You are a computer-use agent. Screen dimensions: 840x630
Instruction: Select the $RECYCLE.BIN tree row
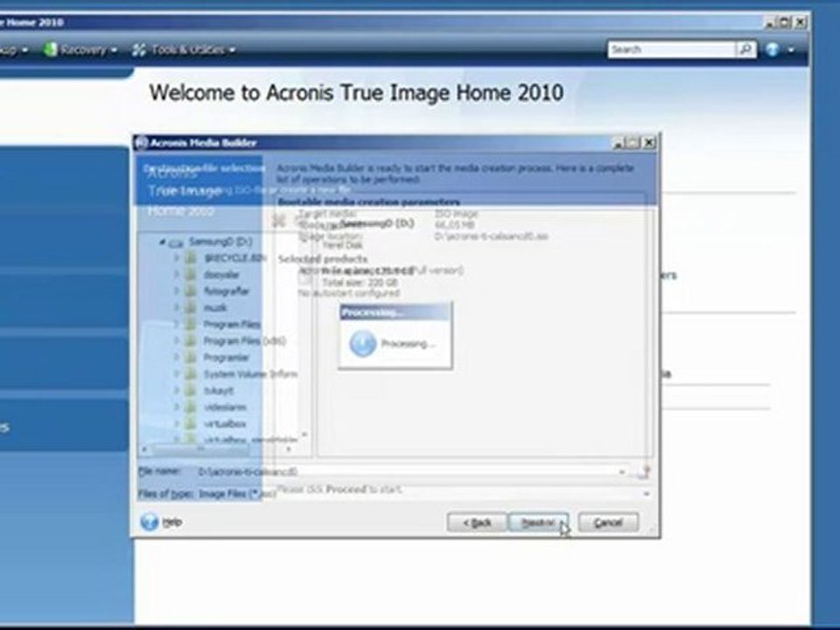click(234, 258)
